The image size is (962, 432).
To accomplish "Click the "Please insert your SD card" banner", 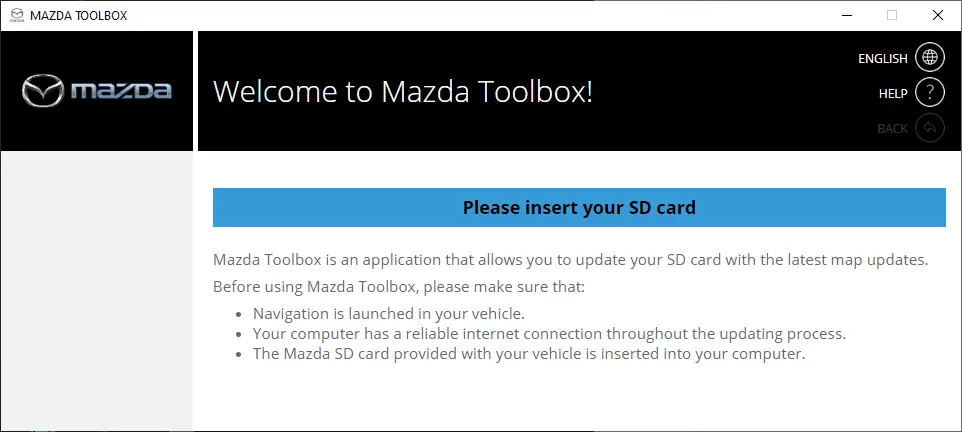I will coord(579,208).
